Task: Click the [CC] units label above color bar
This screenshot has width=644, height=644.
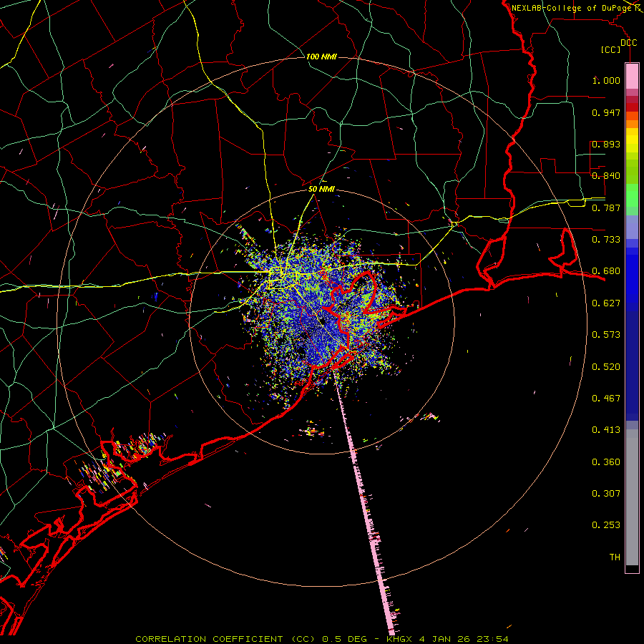Action: (x=610, y=49)
